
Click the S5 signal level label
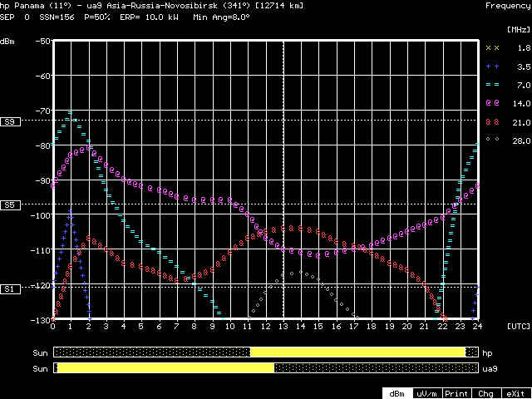(10, 205)
